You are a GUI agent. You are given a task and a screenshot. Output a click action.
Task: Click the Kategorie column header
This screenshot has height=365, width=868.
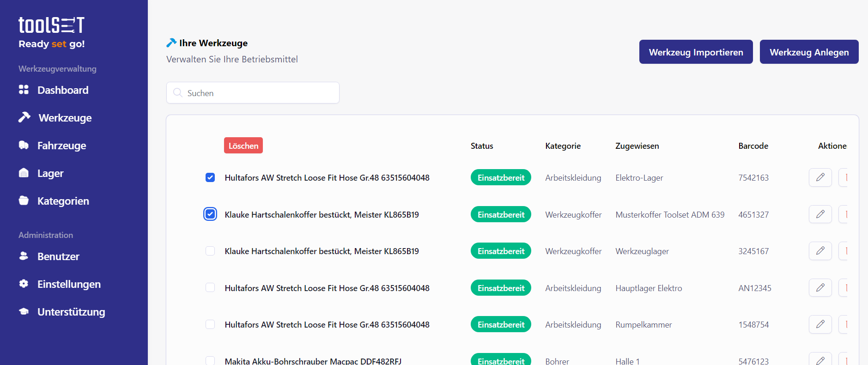coord(563,146)
